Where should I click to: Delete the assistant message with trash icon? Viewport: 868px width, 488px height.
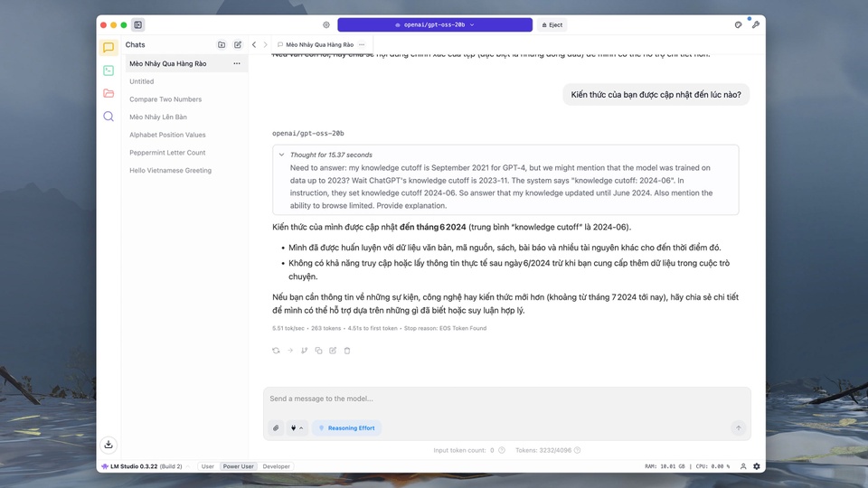pyautogui.click(x=347, y=351)
